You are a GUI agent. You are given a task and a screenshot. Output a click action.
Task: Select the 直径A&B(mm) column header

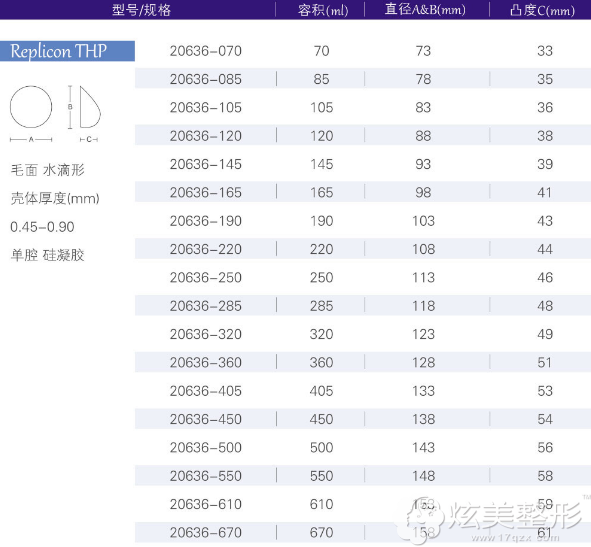(425, 9)
